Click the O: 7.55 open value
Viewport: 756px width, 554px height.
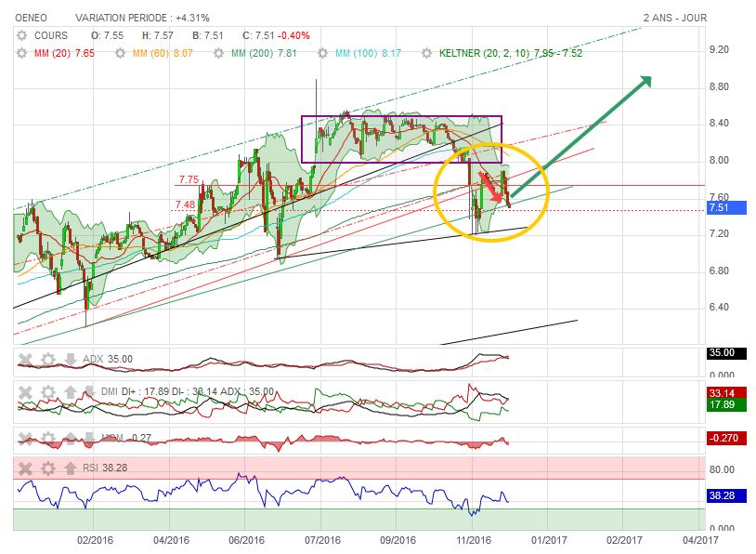pos(107,35)
